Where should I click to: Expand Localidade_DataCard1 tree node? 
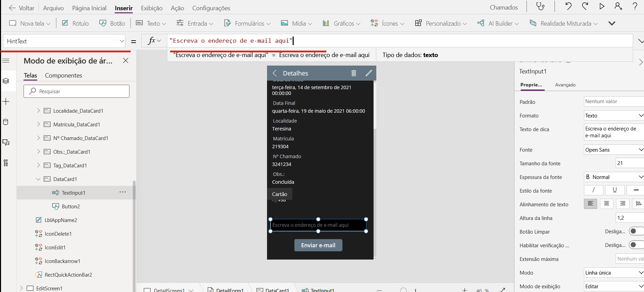tap(38, 111)
